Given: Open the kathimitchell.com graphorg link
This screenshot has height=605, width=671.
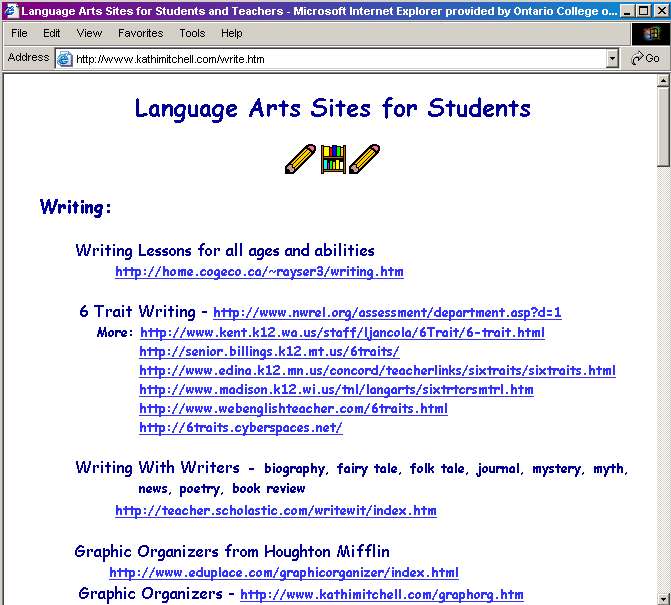Looking at the screenshot, I should click(382, 594).
